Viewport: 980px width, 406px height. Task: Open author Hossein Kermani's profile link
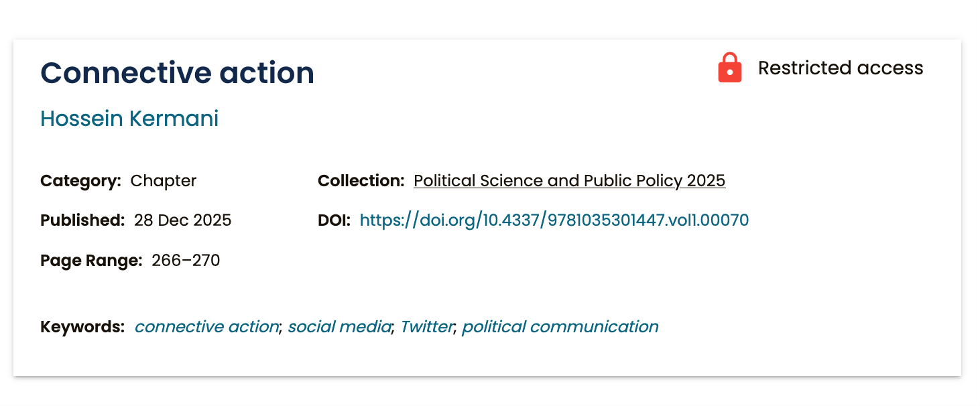point(129,119)
